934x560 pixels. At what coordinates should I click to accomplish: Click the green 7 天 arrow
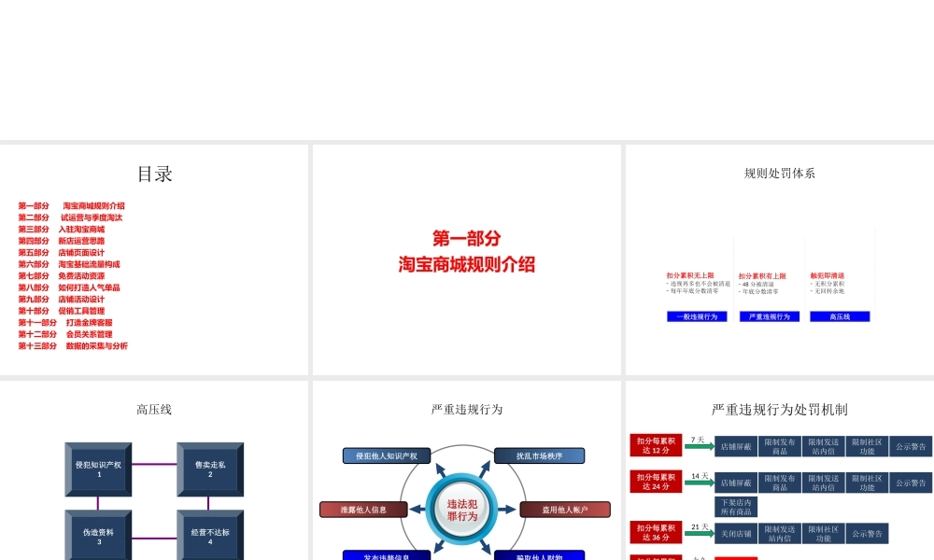[700, 446]
